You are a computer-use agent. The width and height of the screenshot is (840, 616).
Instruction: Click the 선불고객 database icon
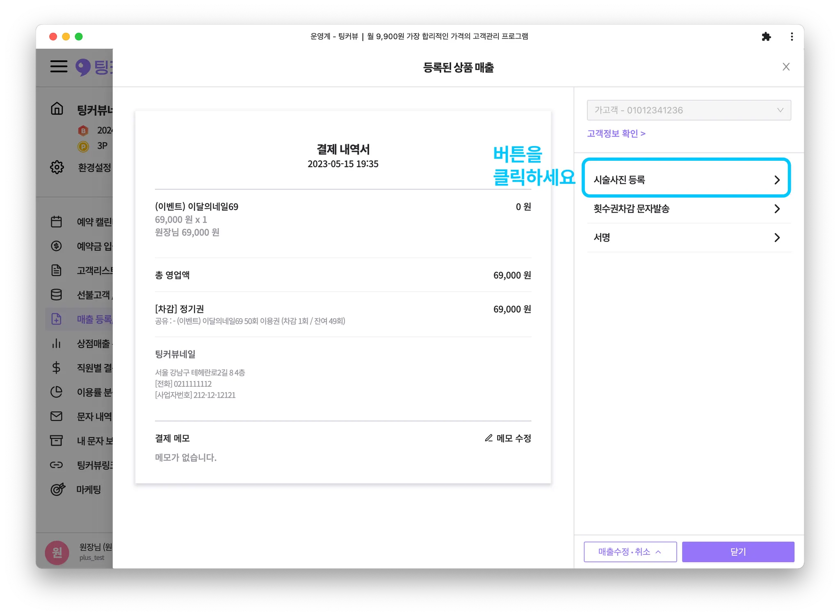57,294
